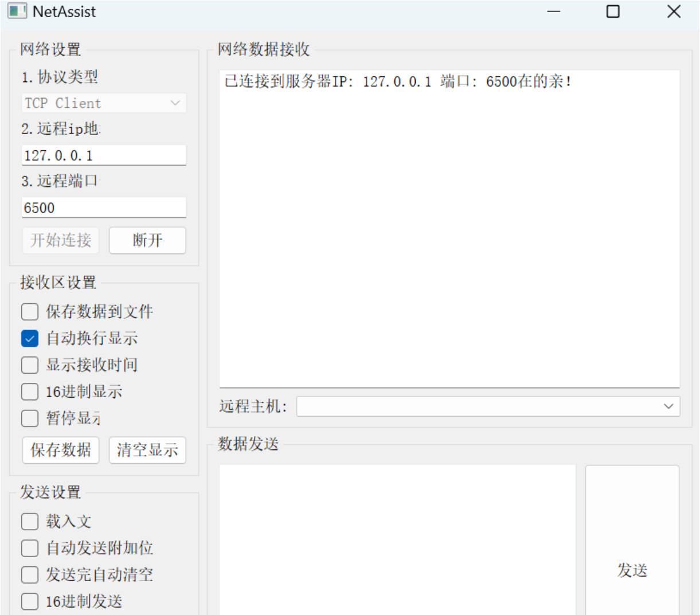Enable 发送完自动清空 checkbox

pyautogui.click(x=30, y=575)
